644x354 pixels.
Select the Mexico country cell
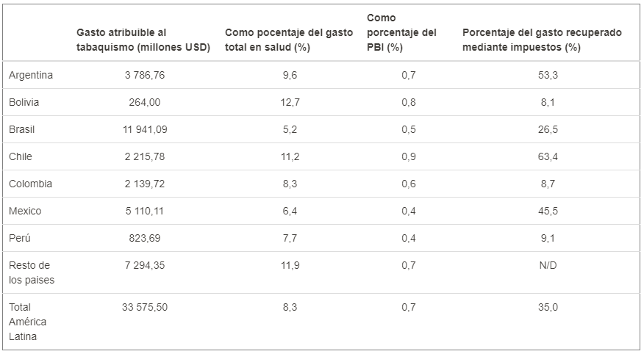(25, 211)
